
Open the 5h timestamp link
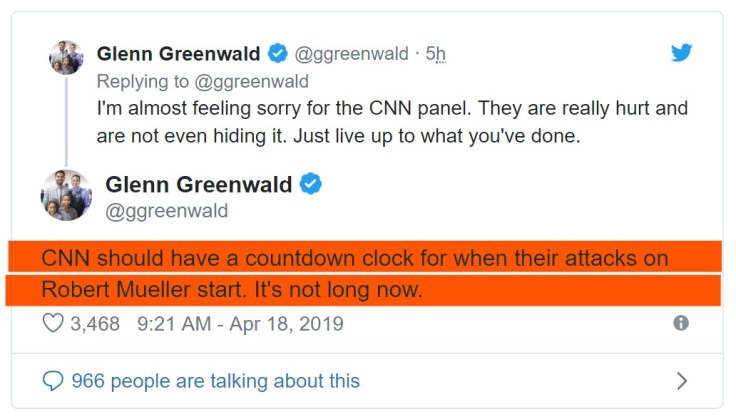[x=436, y=54]
